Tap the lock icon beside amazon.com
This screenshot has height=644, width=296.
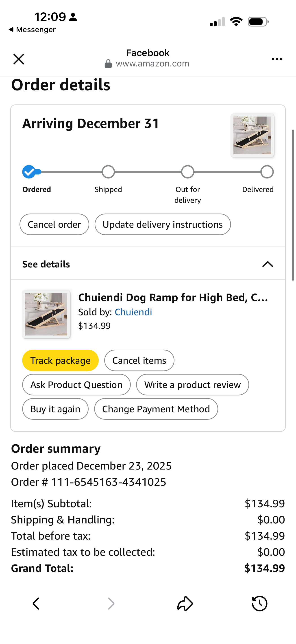(108, 64)
